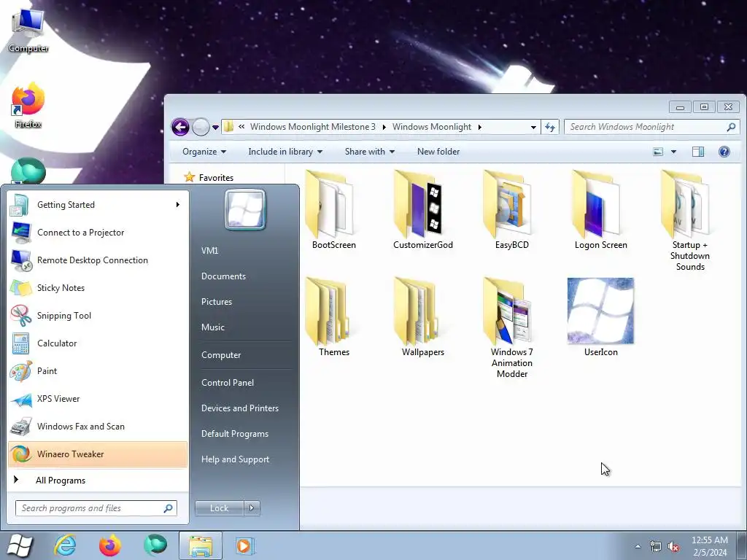Open Snipping Tool from Start menu

click(x=98, y=315)
